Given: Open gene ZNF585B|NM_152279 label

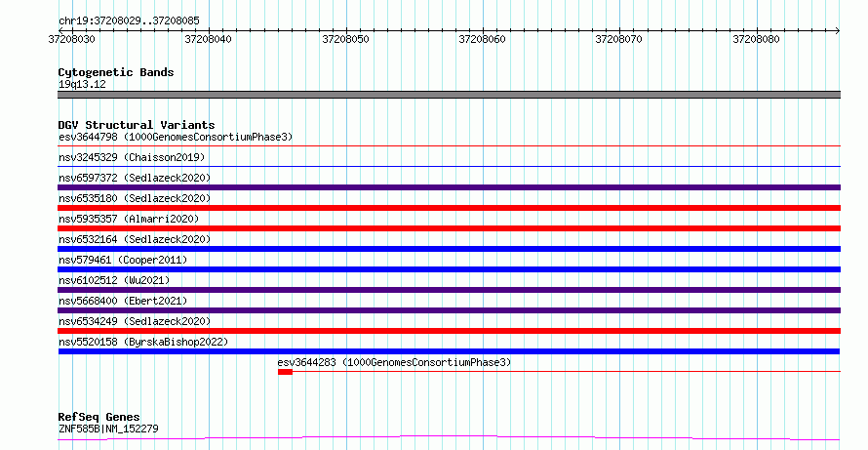Looking at the screenshot, I should click(x=108, y=429).
